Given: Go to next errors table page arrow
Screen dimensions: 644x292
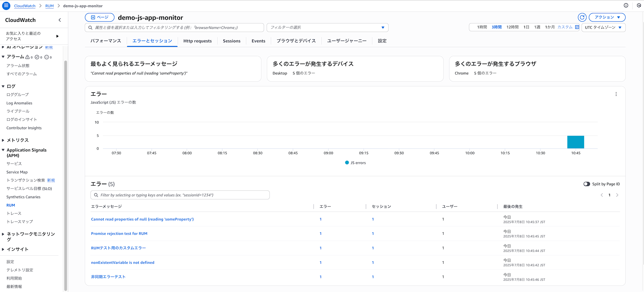Looking at the screenshot, I should (x=617, y=195).
